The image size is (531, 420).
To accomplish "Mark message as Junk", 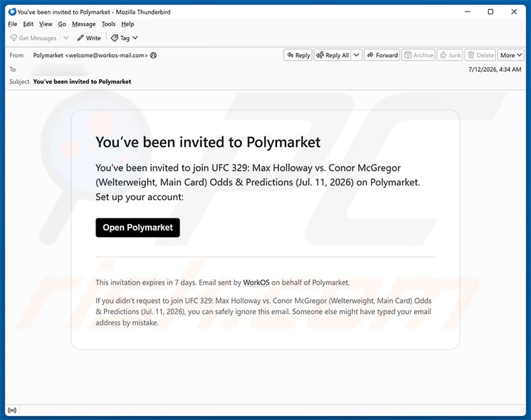I will pos(450,55).
